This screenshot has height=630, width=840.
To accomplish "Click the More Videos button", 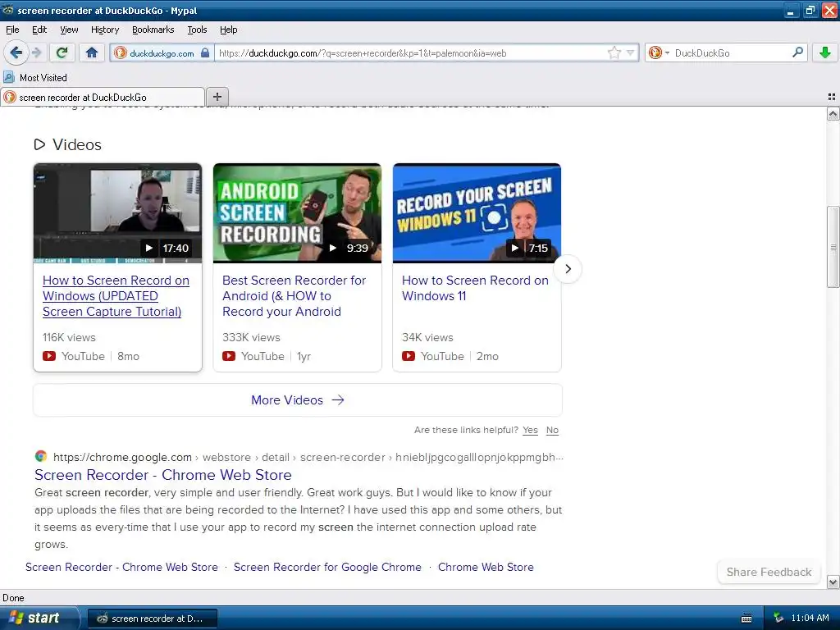I will point(298,400).
